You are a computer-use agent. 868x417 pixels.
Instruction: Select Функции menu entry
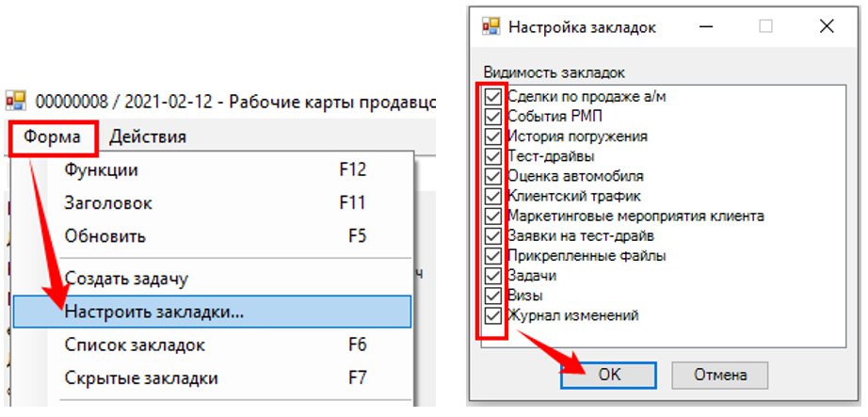(101, 170)
